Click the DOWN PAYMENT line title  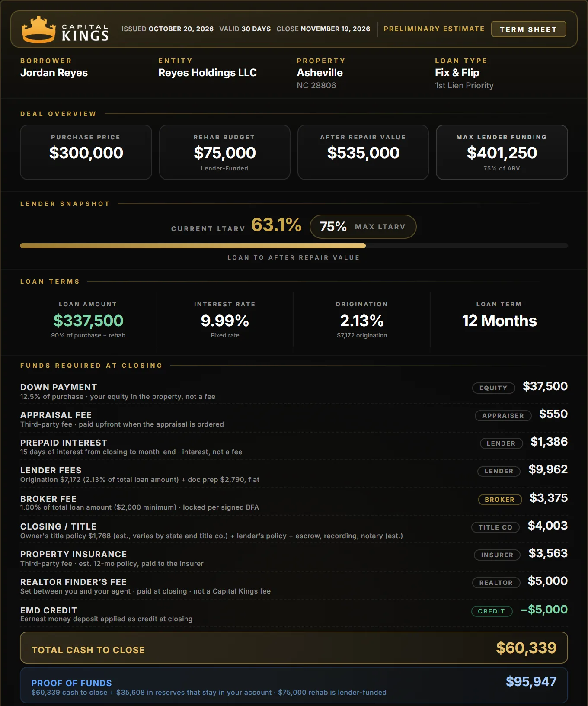pyautogui.click(x=58, y=387)
